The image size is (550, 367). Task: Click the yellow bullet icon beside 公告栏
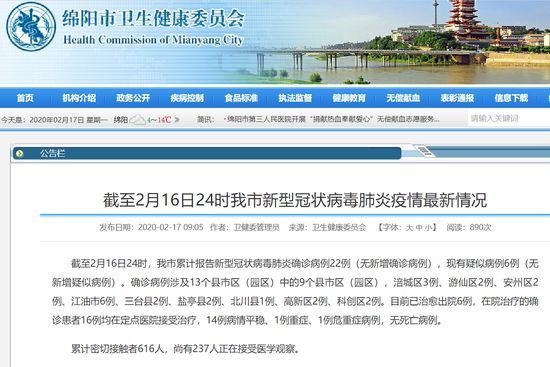pos(19,153)
